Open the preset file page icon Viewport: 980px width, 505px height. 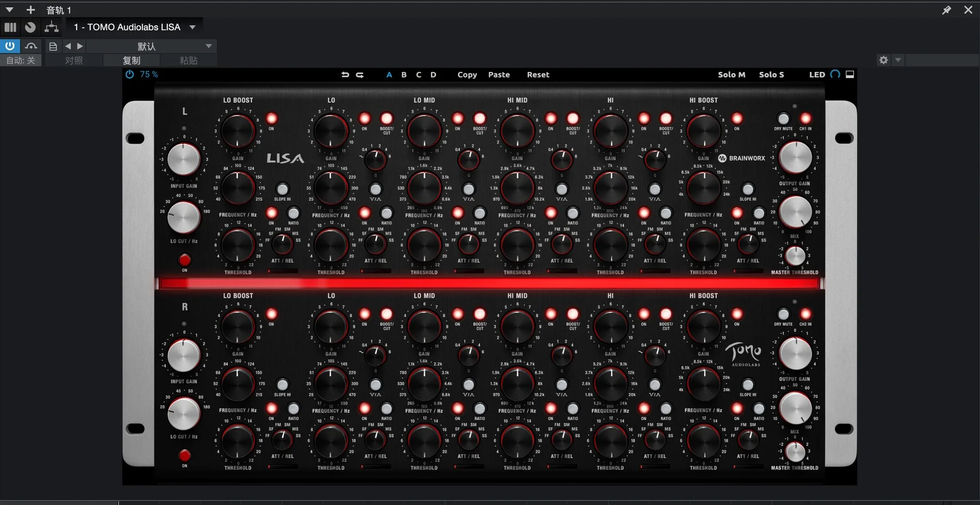(x=53, y=46)
